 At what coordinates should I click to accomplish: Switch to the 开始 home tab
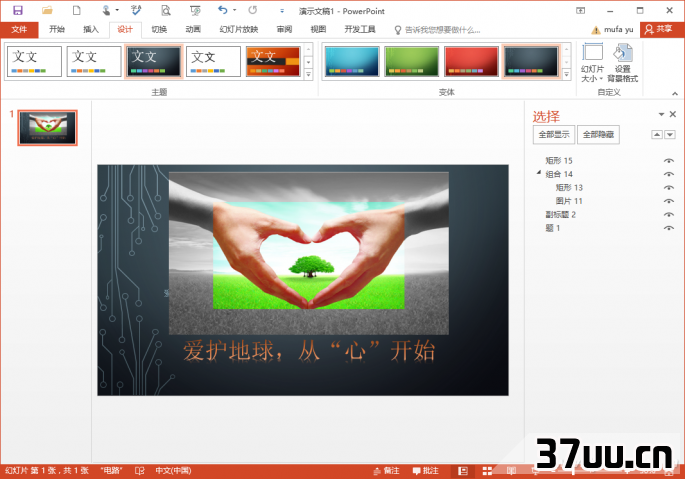[x=57, y=30]
